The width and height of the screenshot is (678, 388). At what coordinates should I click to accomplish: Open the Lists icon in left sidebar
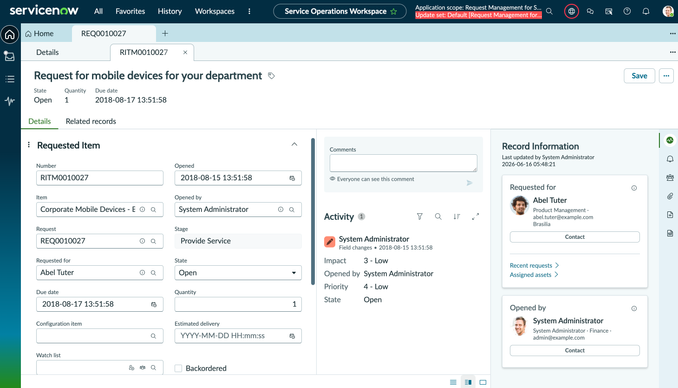tap(10, 79)
